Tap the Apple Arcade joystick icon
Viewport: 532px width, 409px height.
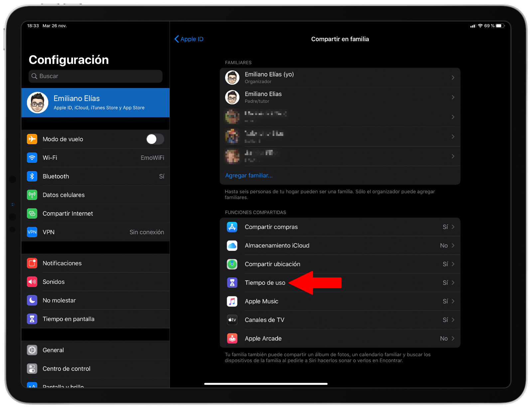tap(232, 339)
